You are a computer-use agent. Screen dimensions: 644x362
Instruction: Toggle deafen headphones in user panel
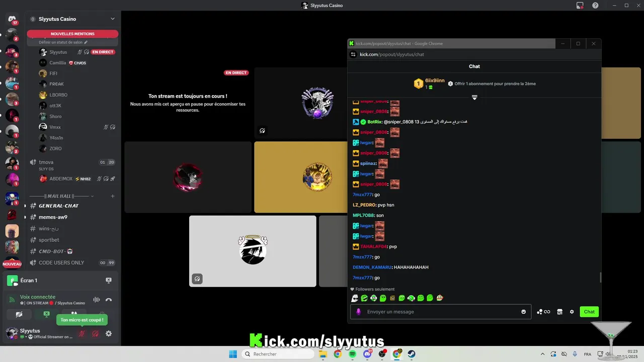[95, 333]
